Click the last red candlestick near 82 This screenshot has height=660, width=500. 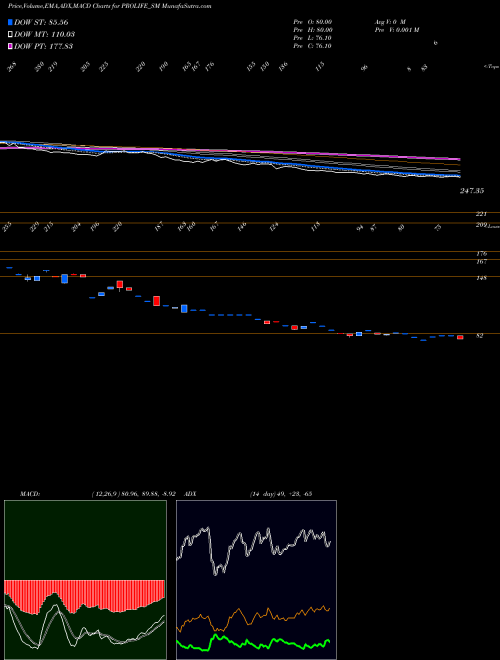[x=460, y=337]
